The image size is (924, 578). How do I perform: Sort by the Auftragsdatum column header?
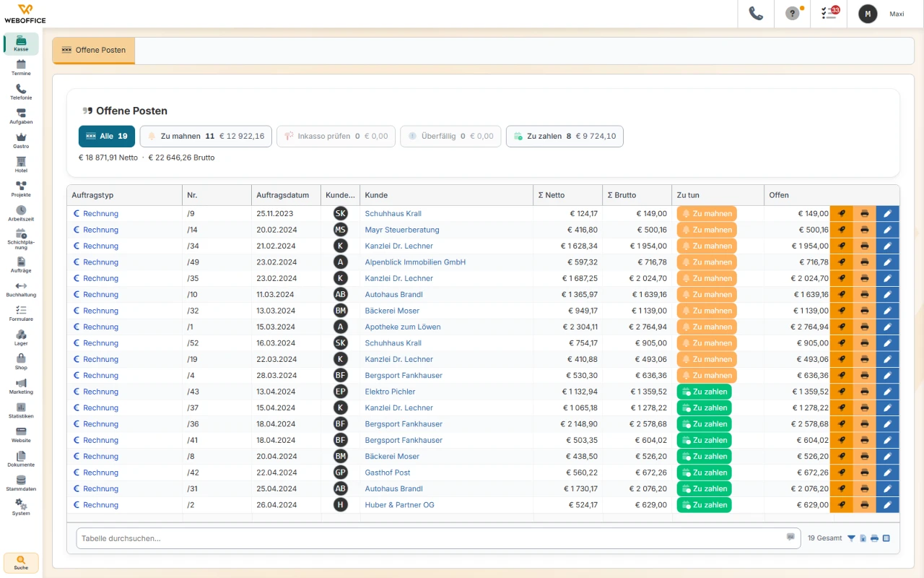287,195
